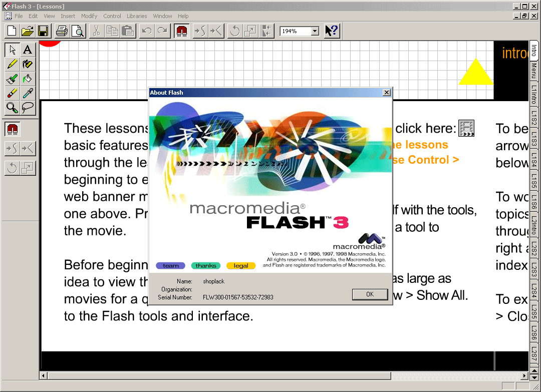Click Rotate modifier in toolbox
541x392 pixels.
click(13, 168)
